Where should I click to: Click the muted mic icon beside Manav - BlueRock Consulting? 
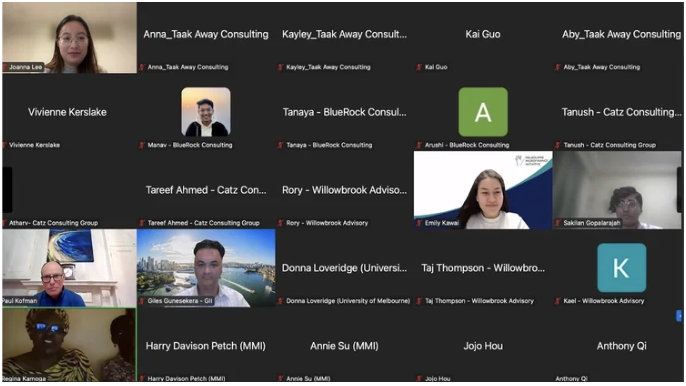[x=142, y=145]
